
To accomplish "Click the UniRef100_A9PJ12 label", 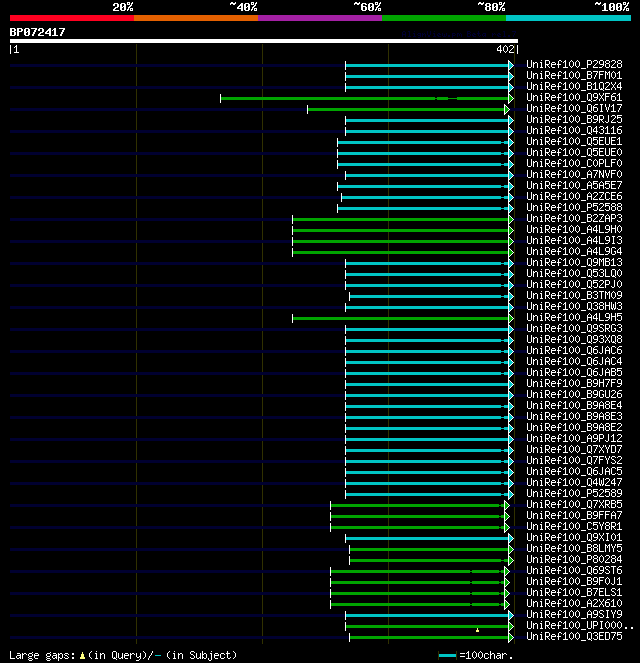I will point(574,438).
